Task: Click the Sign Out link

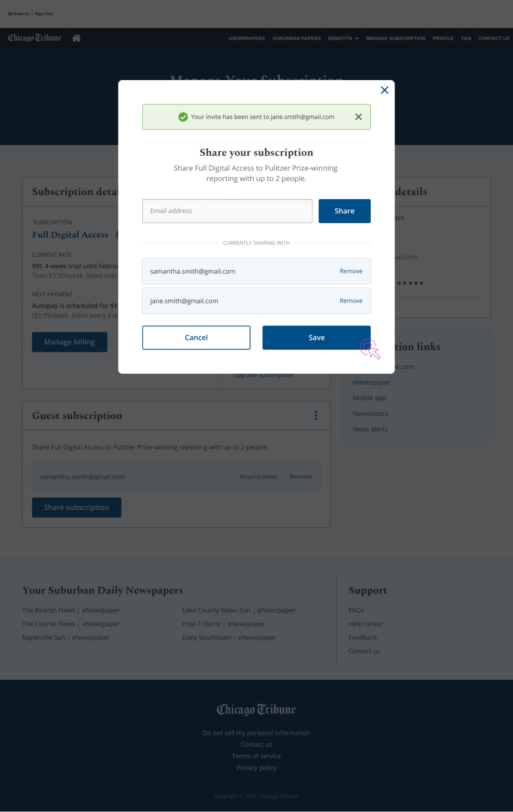Action: [x=44, y=14]
